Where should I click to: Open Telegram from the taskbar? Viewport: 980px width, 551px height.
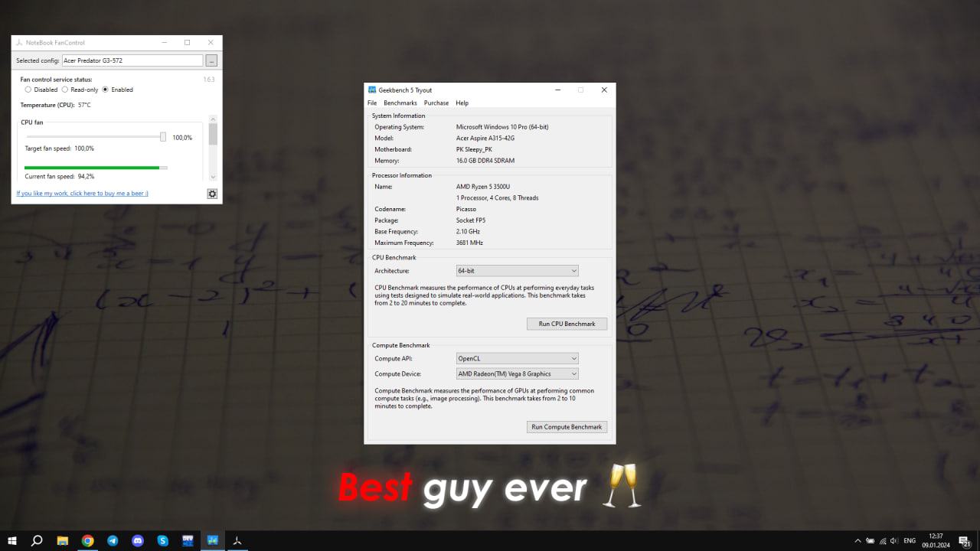[113, 540]
